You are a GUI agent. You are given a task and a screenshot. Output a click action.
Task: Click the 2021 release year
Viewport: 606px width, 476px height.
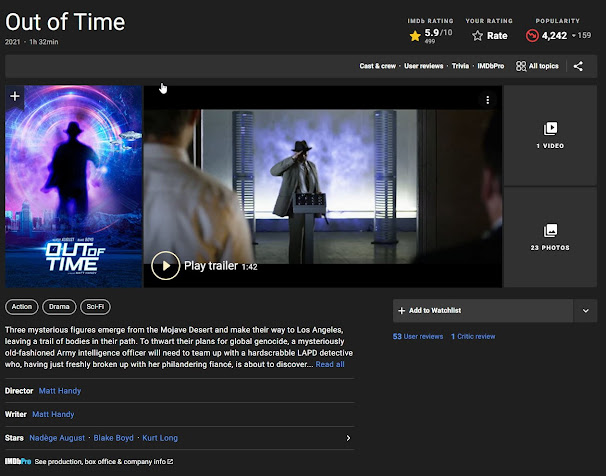12,42
